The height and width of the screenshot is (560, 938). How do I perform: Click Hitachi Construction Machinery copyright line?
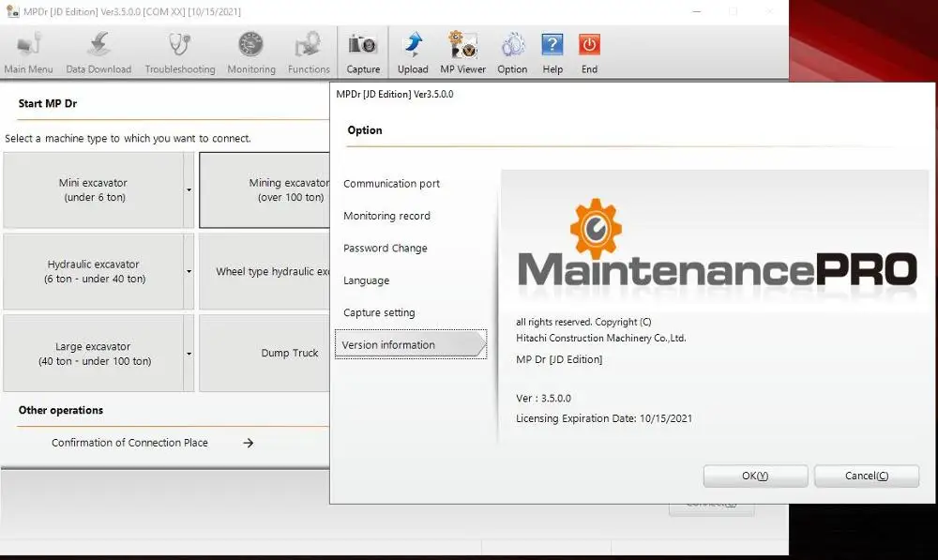point(600,338)
